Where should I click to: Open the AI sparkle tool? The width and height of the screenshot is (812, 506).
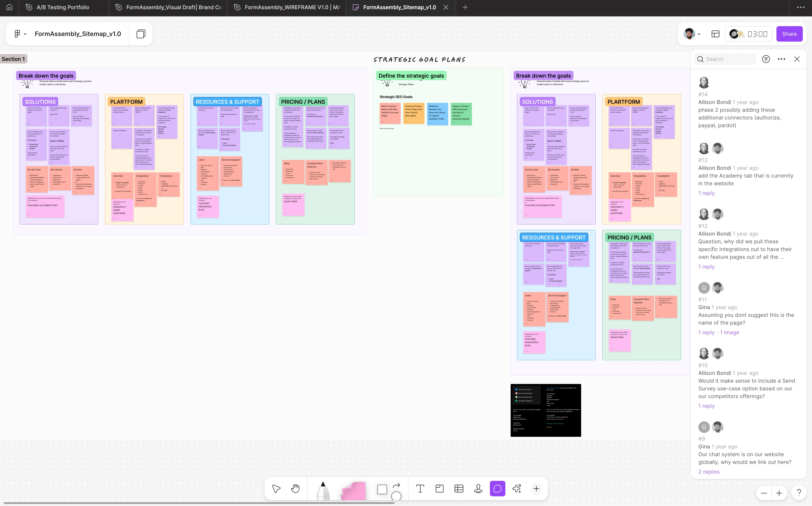517,489
